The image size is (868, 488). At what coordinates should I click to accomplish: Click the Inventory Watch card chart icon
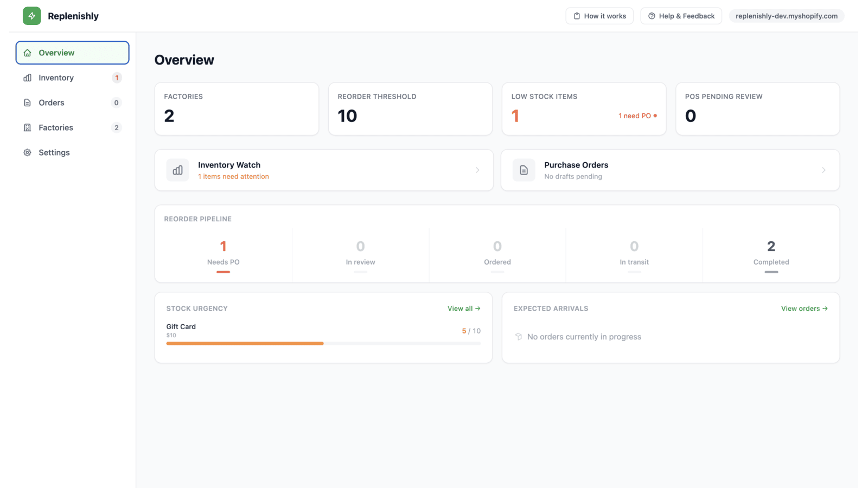tap(177, 170)
